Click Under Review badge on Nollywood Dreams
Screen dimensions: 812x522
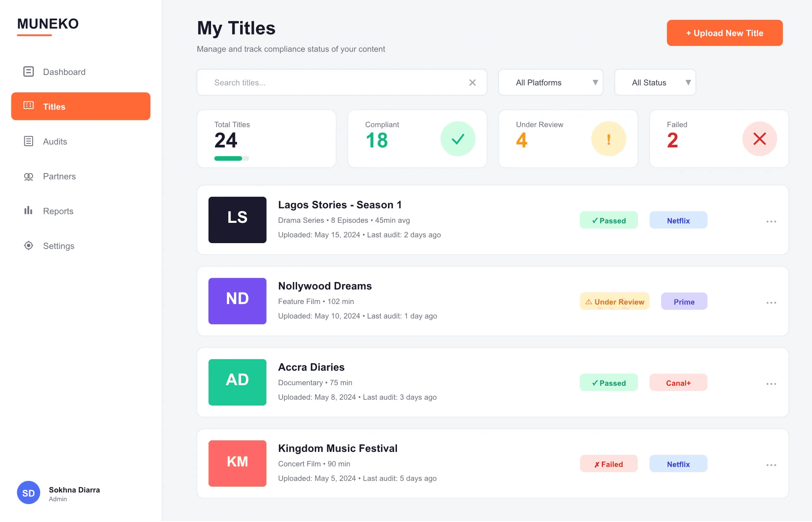[x=614, y=301]
